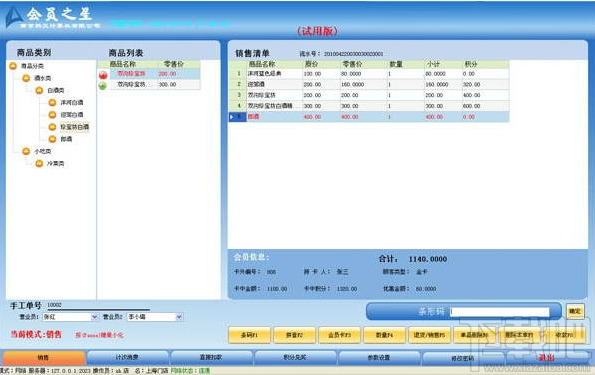Select the root 商品分类 tree node
Viewport: 595px width, 375px height.
click(32, 66)
